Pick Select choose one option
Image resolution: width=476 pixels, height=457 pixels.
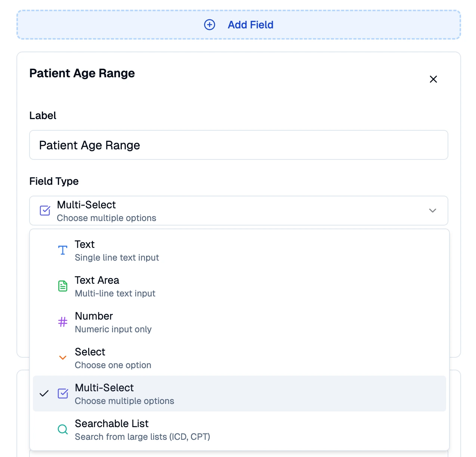[x=239, y=358]
